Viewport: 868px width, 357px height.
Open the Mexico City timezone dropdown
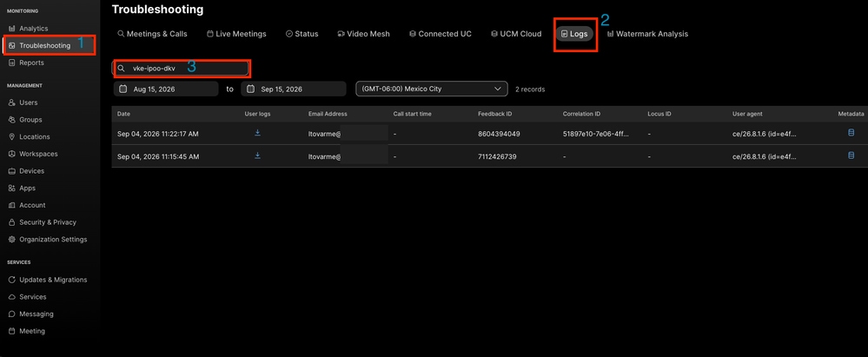click(431, 89)
